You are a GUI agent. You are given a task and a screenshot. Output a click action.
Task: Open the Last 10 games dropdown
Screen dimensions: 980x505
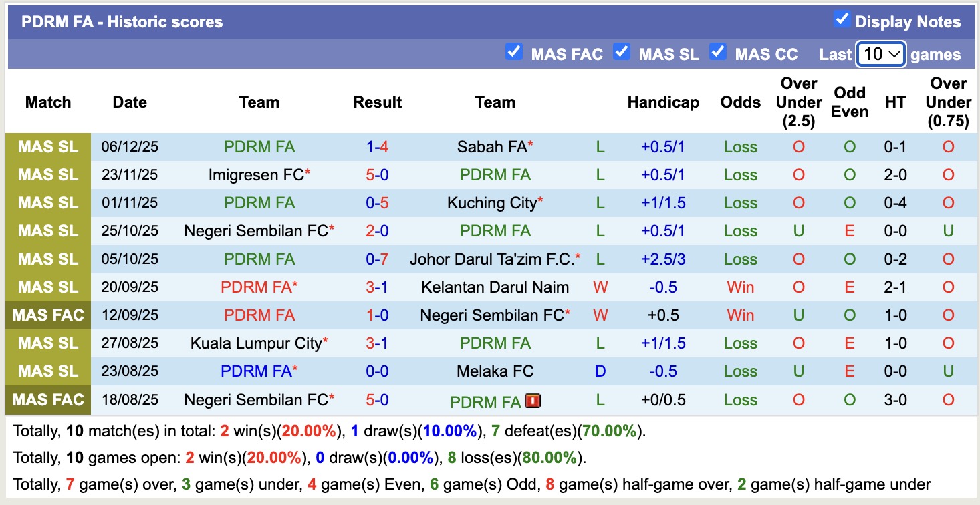tap(881, 54)
